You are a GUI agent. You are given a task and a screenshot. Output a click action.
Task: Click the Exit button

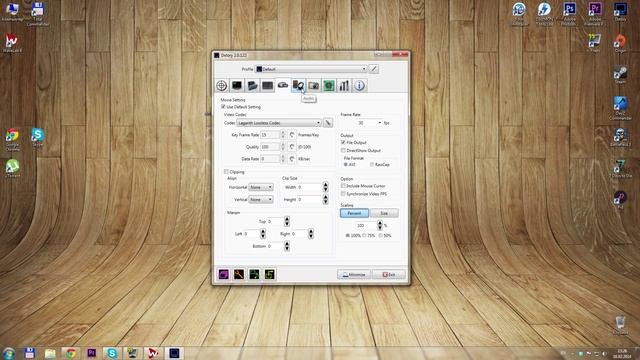[x=389, y=275]
